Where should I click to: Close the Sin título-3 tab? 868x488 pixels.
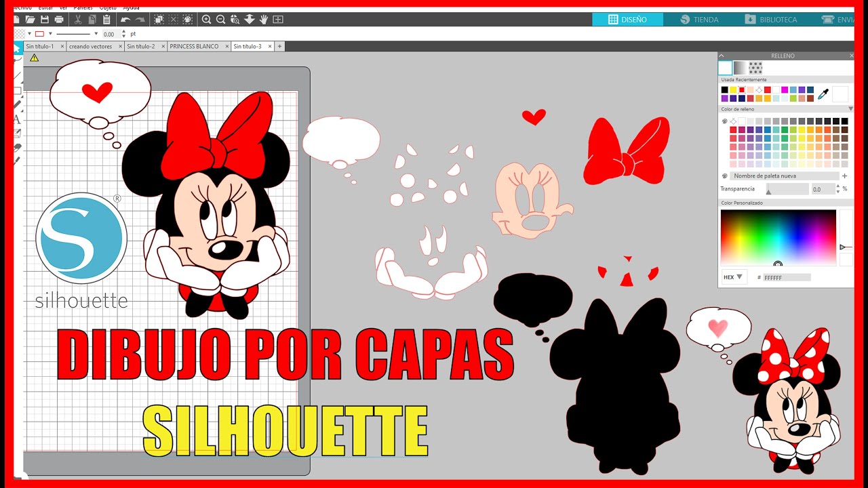(x=270, y=46)
